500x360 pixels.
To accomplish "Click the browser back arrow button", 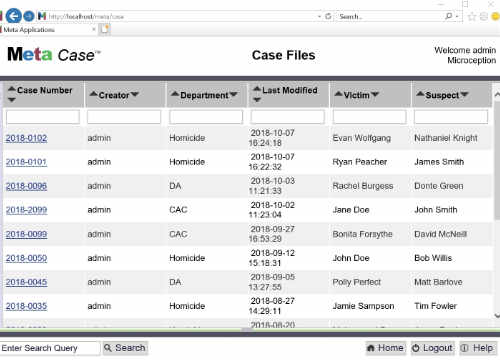I will 14,16.
